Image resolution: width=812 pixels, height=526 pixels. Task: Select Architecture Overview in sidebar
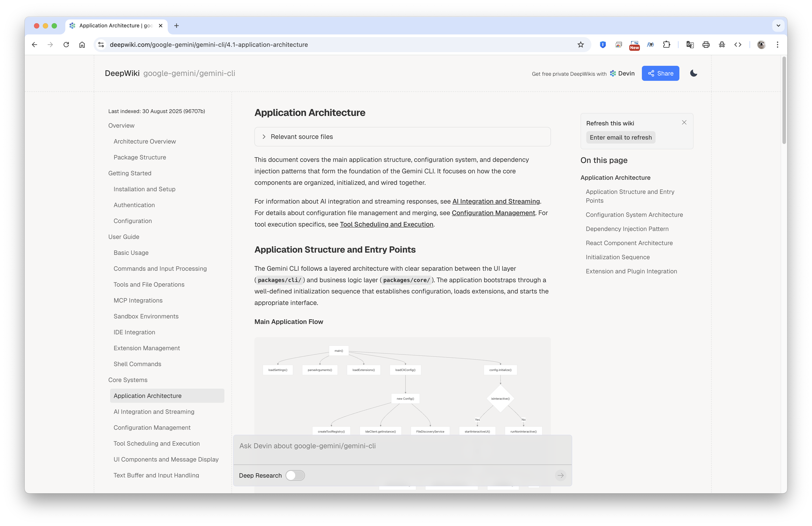[x=145, y=141]
